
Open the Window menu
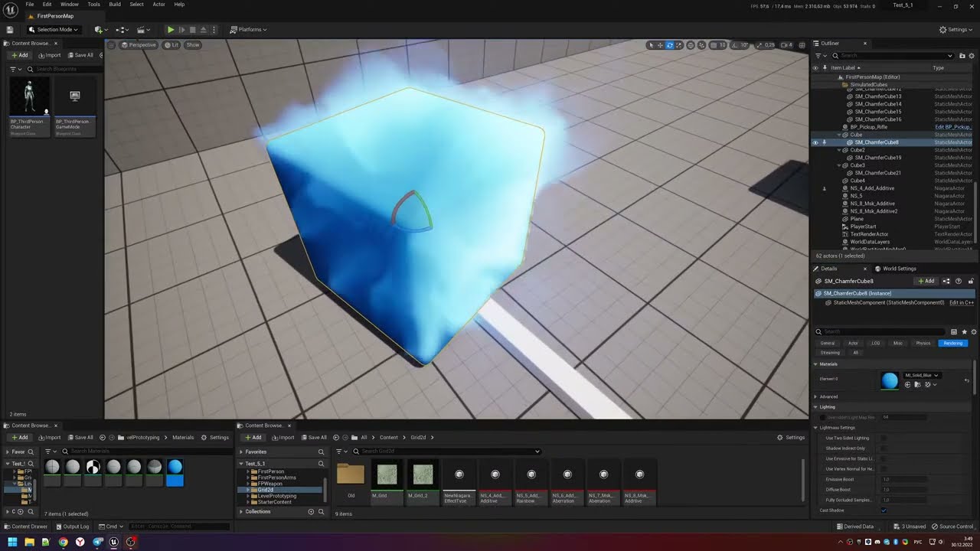coord(70,5)
